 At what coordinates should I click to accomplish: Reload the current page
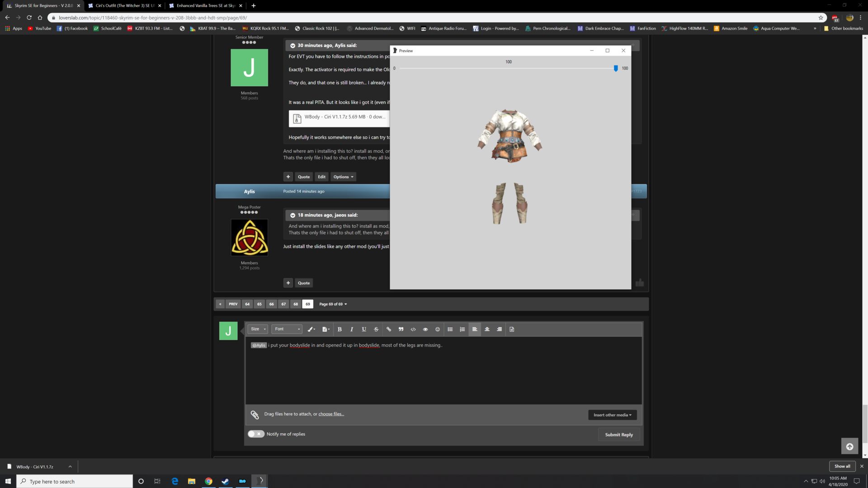tap(29, 18)
